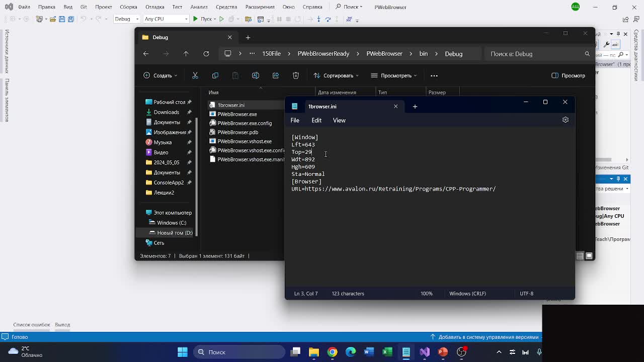The height and width of the screenshot is (362, 644).
Task: Select PWebBrowser.exe.config file in Explorer
Action: click(245, 123)
